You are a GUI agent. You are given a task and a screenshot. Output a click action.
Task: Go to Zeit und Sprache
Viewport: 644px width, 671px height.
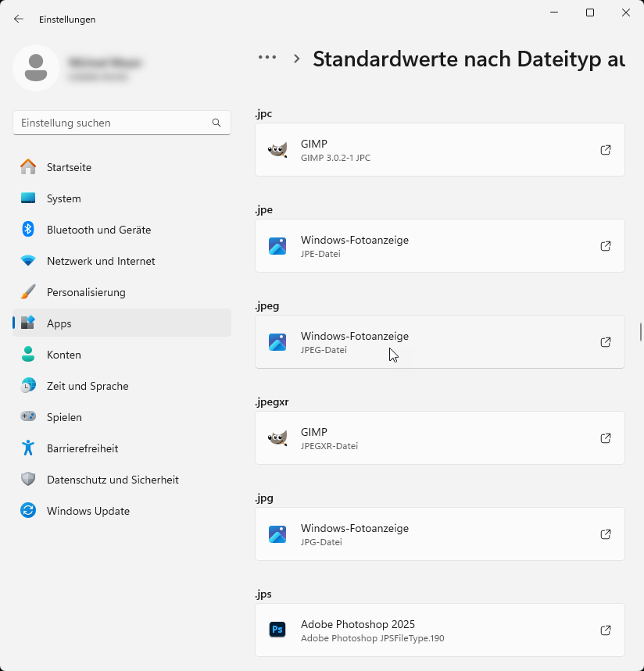click(x=122, y=386)
